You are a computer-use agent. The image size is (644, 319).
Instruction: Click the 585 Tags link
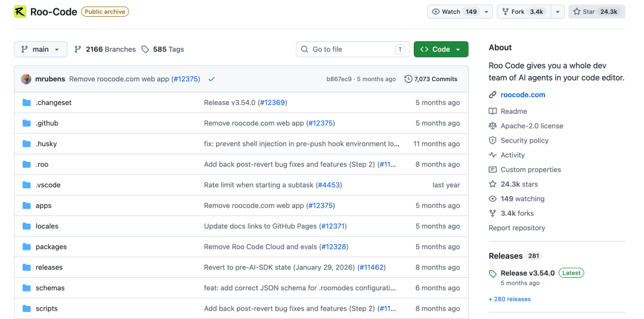click(x=163, y=49)
